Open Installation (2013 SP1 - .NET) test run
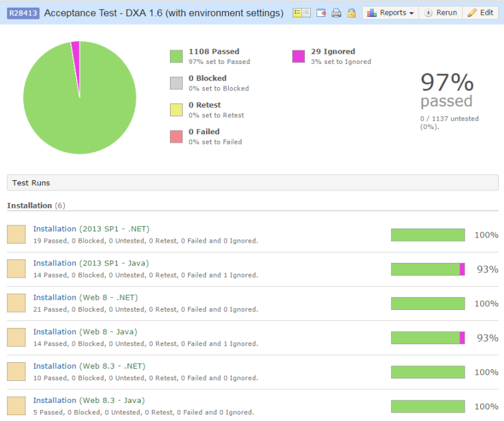The height and width of the screenshot is (421, 504). click(x=91, y=229)
